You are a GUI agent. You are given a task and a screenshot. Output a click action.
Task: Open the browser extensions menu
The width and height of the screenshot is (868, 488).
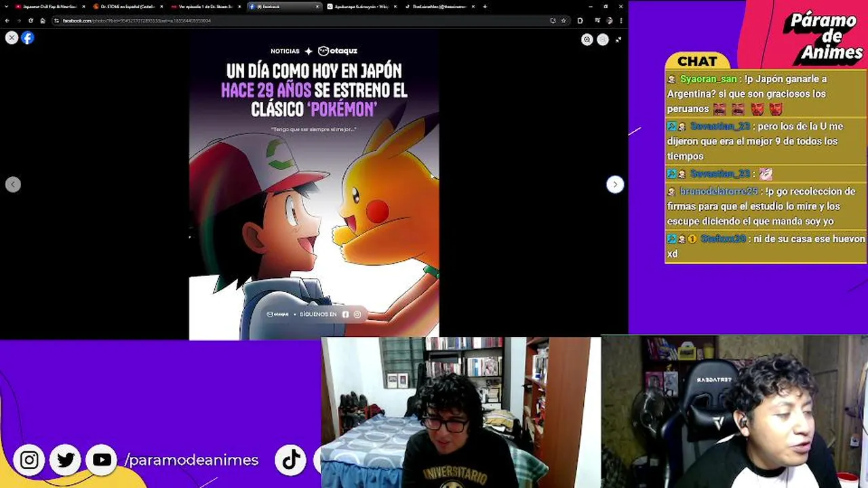[580, 20]
